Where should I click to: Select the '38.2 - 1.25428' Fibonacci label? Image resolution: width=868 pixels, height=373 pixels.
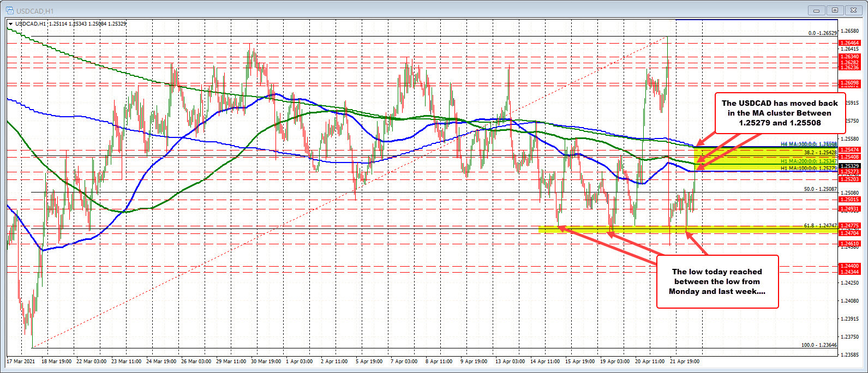pyautogui.click(x=821, y=152)
